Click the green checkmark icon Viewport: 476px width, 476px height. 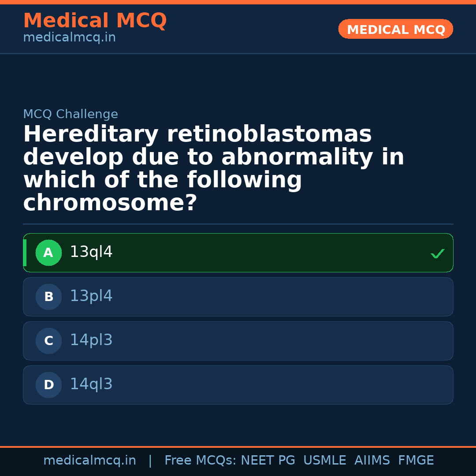click(437, 253)
